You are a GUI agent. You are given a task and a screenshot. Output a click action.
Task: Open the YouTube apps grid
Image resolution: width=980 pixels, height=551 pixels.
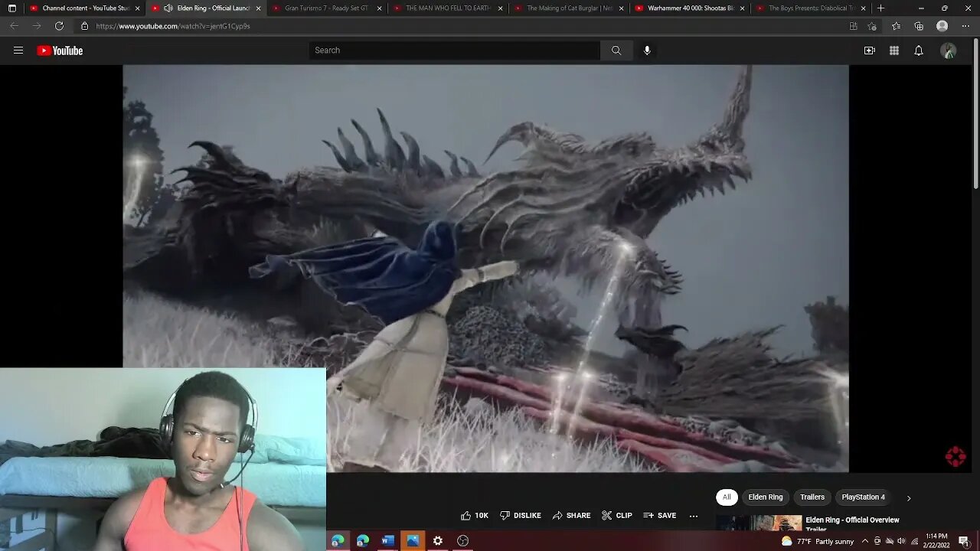893,51
